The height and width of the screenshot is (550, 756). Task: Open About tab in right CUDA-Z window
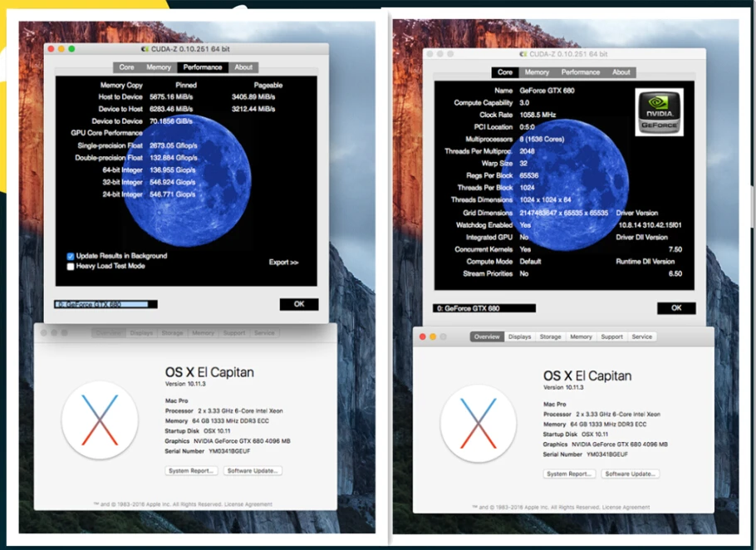pos(621,72)
